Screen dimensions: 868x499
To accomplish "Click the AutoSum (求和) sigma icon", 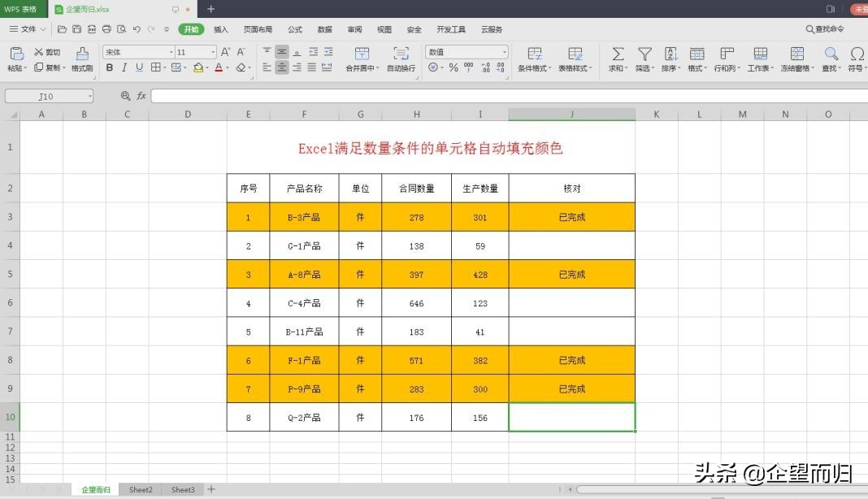I will pos(618,54).
